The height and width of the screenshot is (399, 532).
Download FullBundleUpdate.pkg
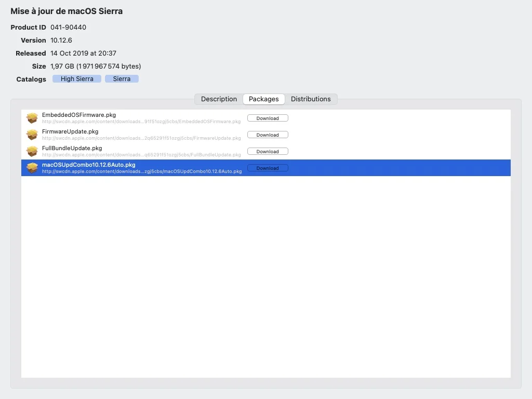coord(268,151)
